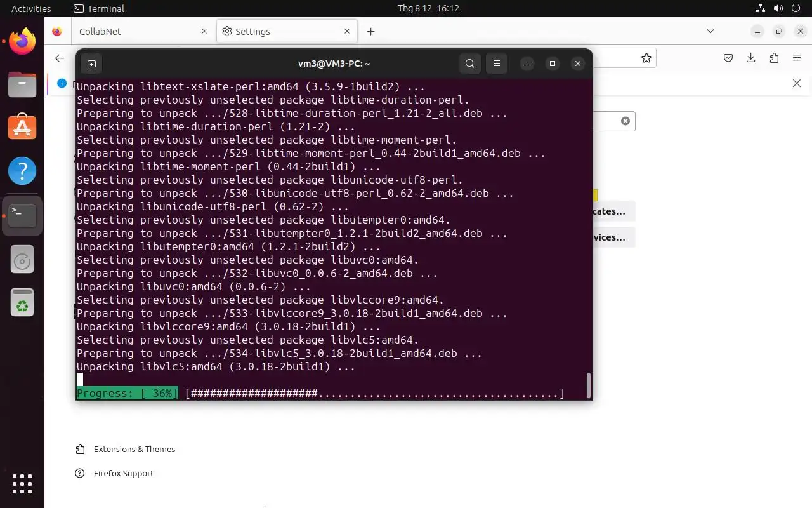The height and width of the screenshot is (508, 812).
Task: Open the network status icon in top bar
Action: [760, 8]
